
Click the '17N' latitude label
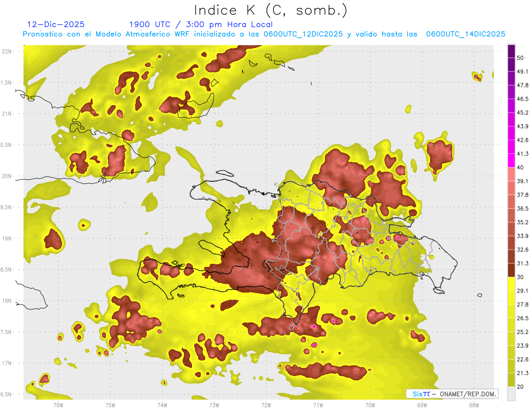click(x=7, y=363)
